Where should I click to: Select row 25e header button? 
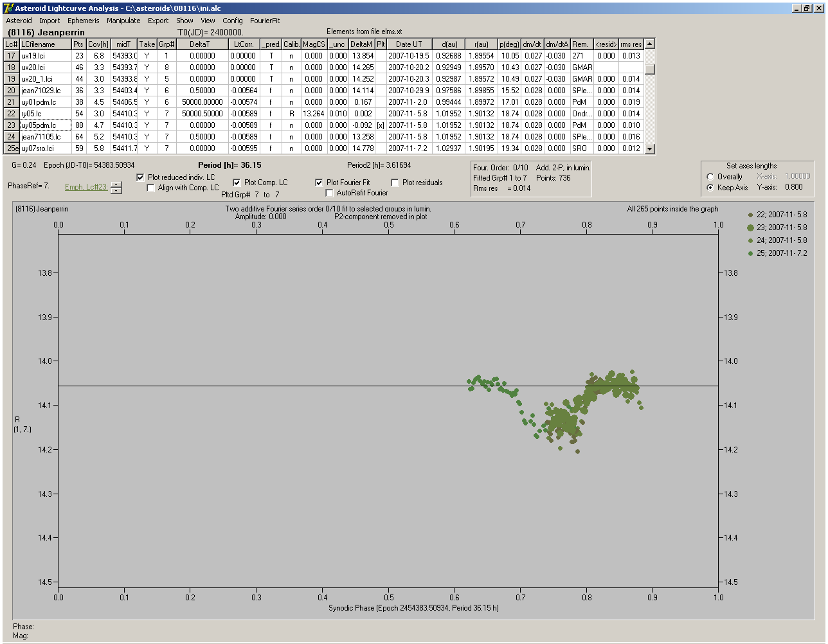tap(12, 148)
